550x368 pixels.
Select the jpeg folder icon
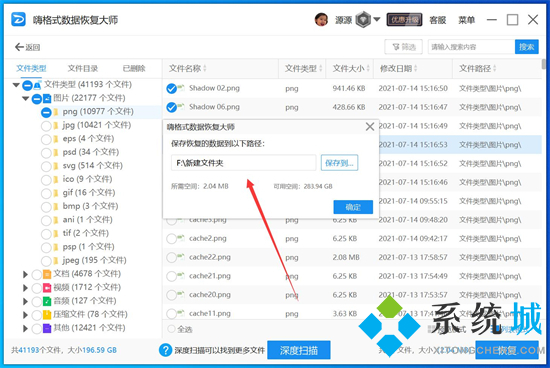[x=55, y=261]
